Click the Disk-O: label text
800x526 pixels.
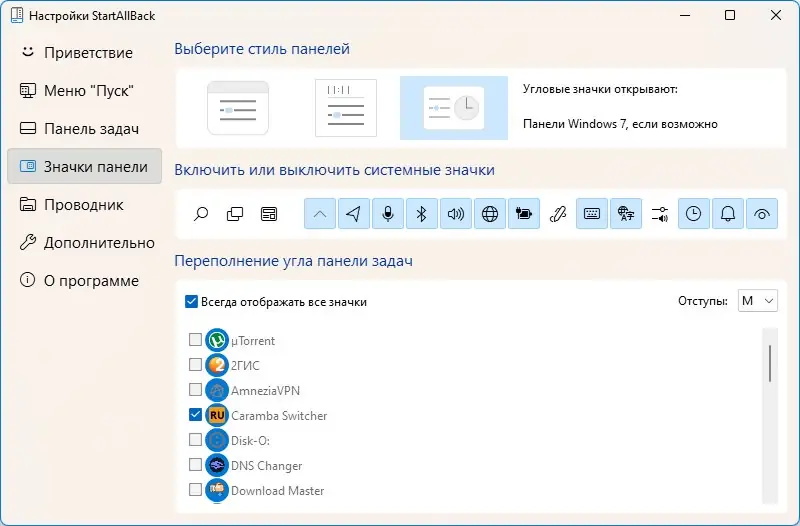(x=250, y=440)
